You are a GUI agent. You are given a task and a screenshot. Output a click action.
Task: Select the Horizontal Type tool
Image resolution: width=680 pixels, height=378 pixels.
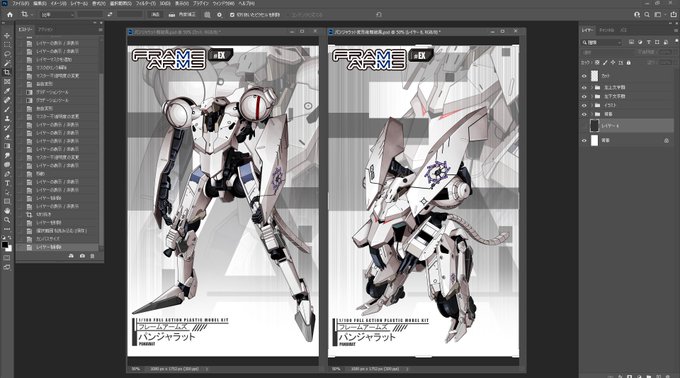pos(7,183)
